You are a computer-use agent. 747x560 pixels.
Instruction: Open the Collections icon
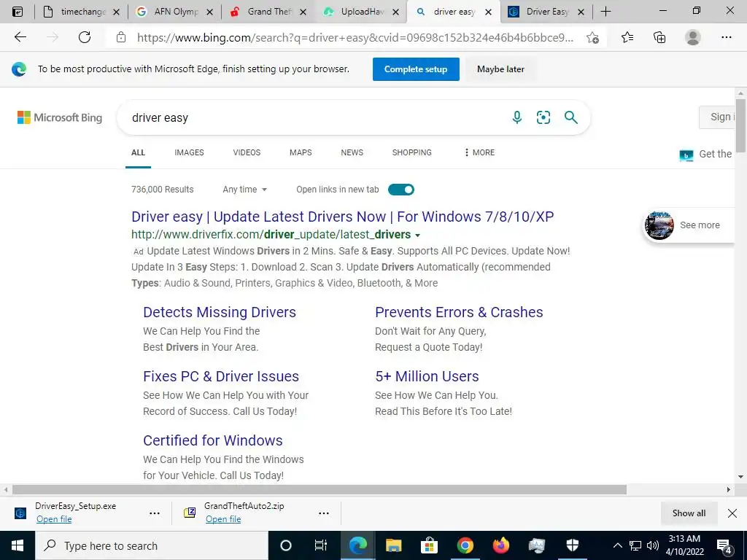tap(659, 37)
